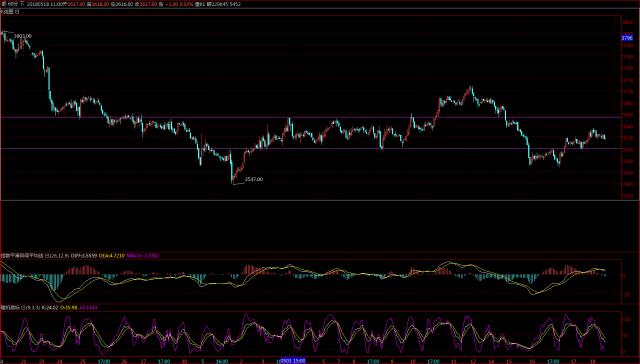Click the magenta MACD value label
Image resolution: width=640 pixels, height=364 pixels.
(x=143, y=256)
